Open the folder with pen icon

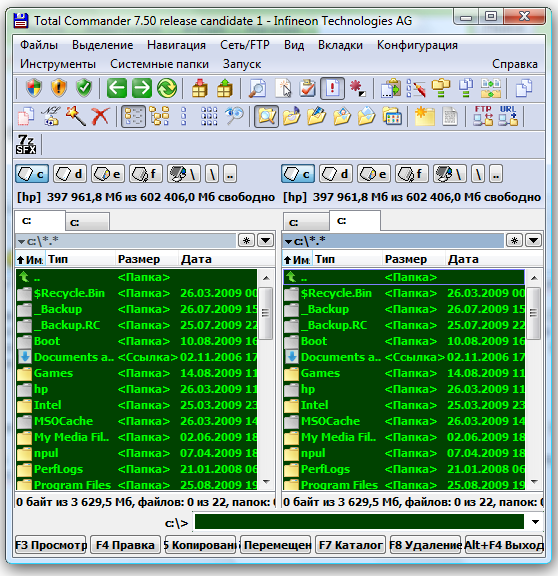click(x=316, y=116)
